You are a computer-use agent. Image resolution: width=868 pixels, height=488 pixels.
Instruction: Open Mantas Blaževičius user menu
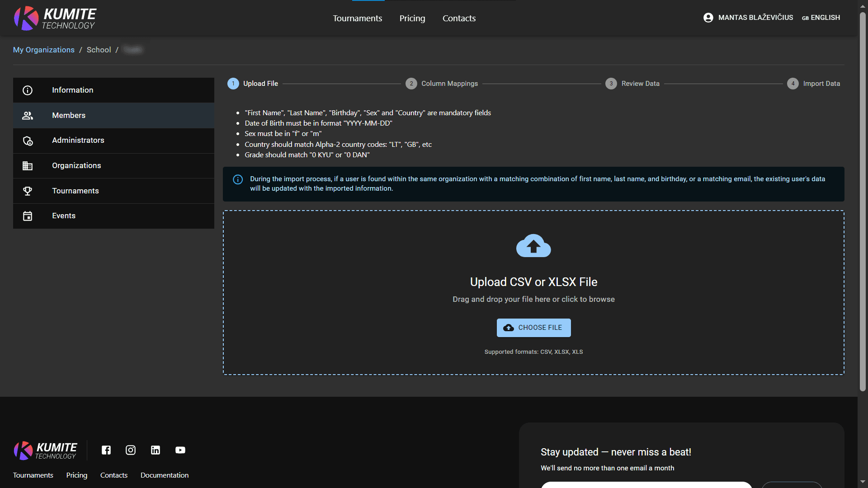[x=755, y=18]
